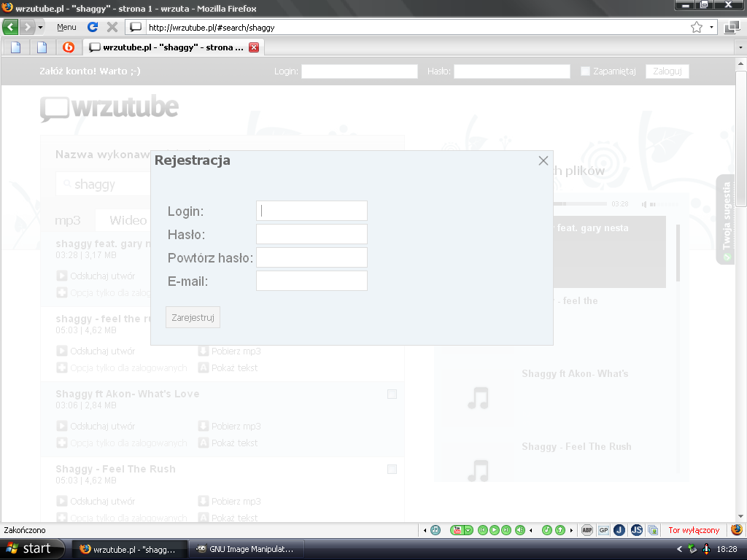Click the Login field in Rejestracja dialog
The width and height of the screenshot is (747, 560).
[x=311, y=211]
